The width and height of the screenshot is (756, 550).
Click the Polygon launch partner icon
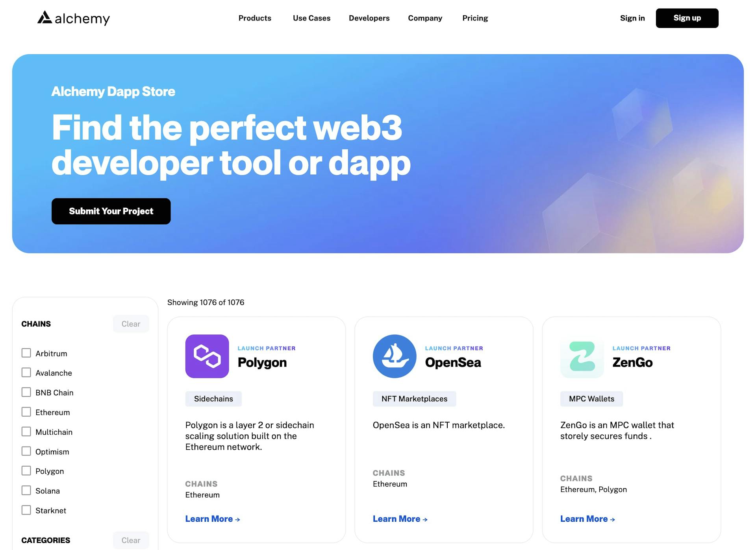click(x=207, y=356)
